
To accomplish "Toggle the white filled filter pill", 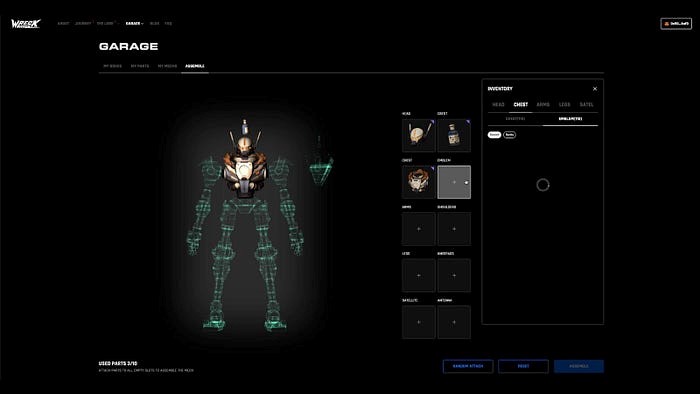I will [494, 135].
